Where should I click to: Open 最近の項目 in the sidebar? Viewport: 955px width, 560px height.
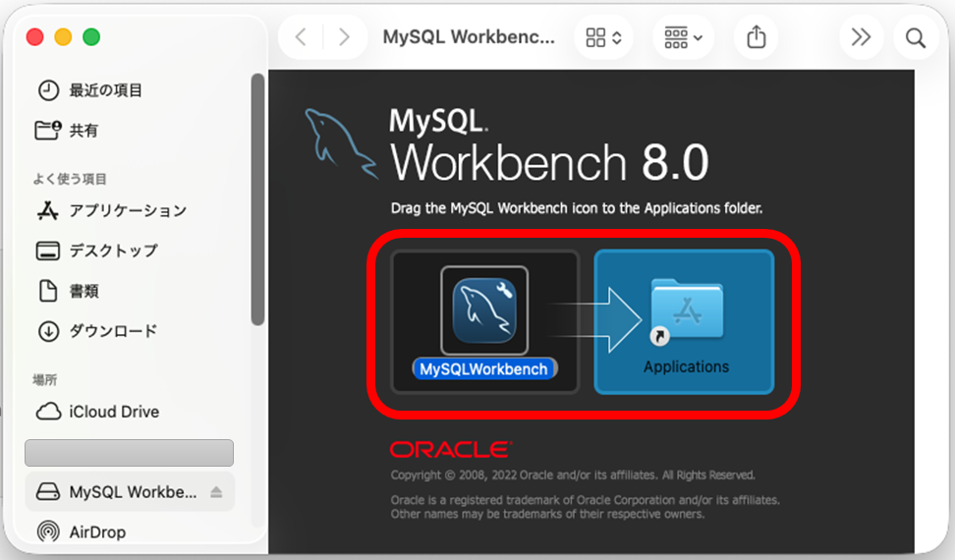coord(105,90)
